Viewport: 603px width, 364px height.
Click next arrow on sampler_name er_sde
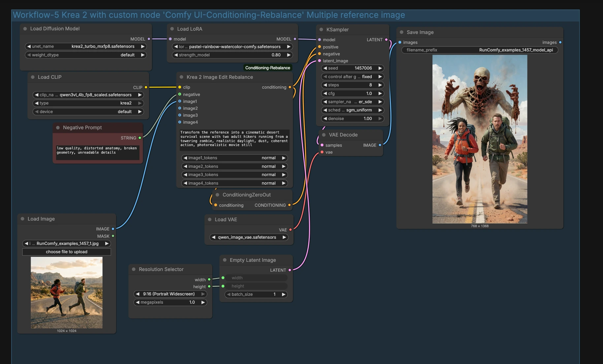coord(380,102)
